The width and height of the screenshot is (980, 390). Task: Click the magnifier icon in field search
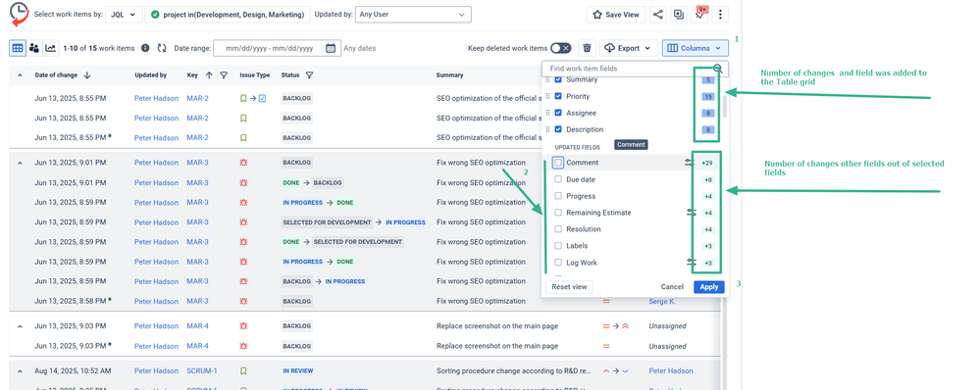click(x=718, y=69)
